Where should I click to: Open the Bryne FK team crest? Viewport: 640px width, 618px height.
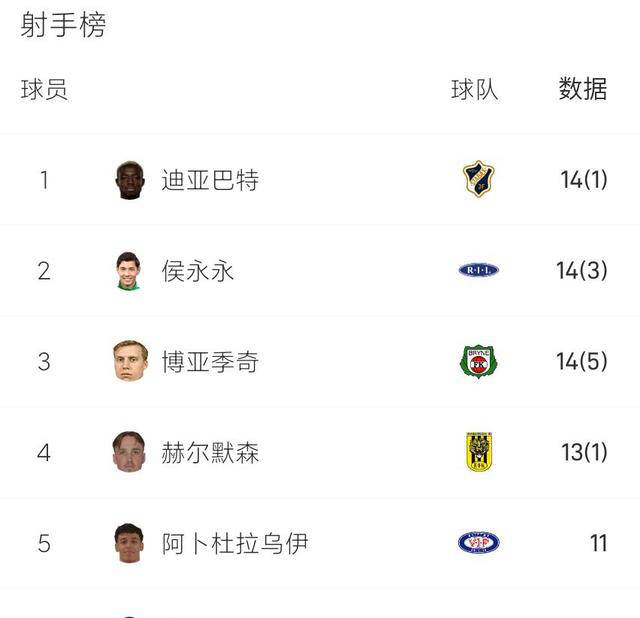click(478, 361)
